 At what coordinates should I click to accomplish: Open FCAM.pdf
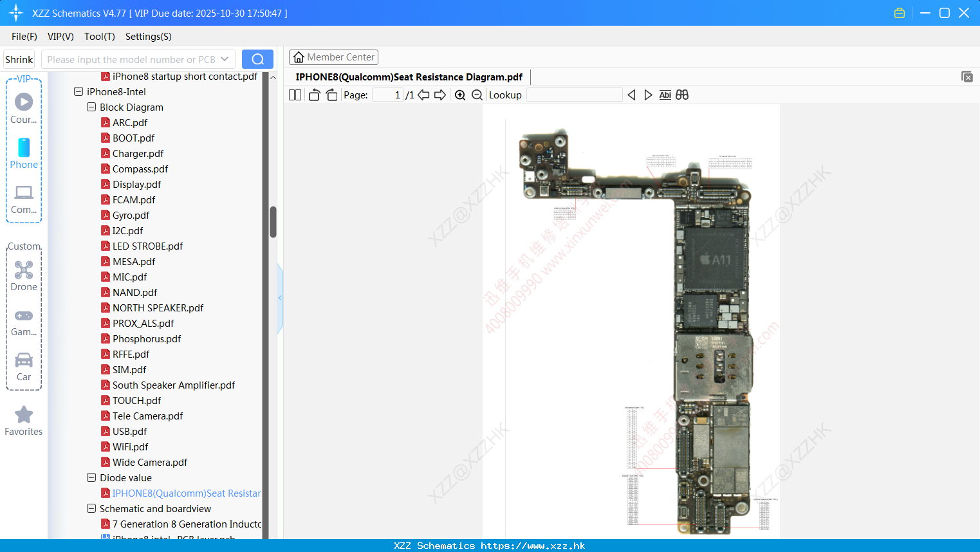tap(134, 199)
